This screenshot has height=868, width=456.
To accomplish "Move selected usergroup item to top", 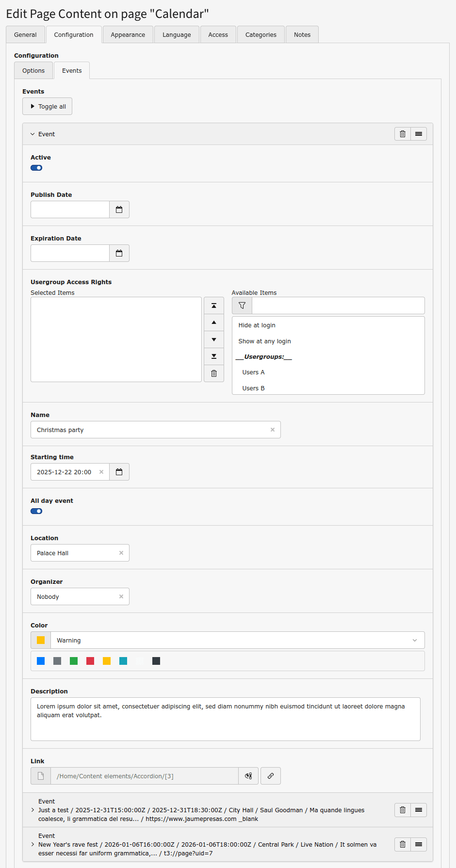I will tap(214, 305).
